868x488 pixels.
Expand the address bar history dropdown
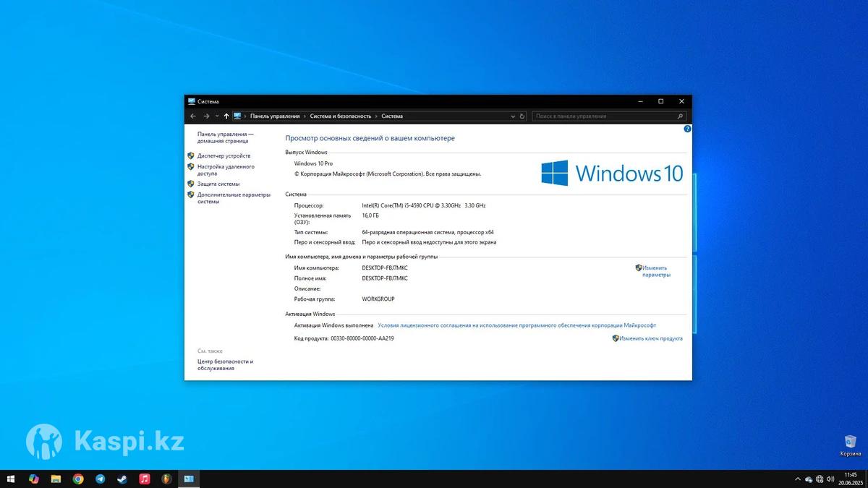pyautogui.click(x=514, y=116)
